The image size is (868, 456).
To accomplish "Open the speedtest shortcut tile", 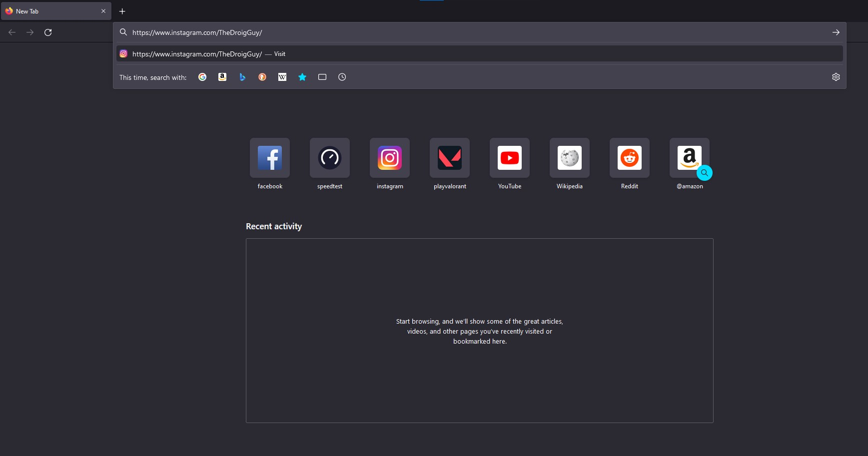I will [x=330, y=158].
